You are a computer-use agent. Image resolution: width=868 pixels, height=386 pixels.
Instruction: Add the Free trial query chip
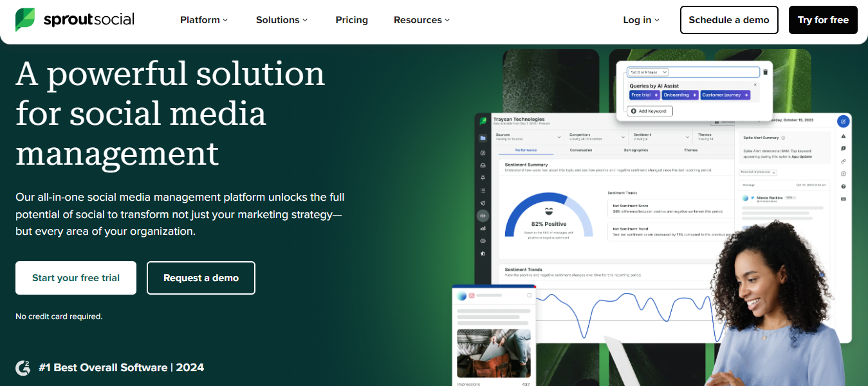click(644, 95)
